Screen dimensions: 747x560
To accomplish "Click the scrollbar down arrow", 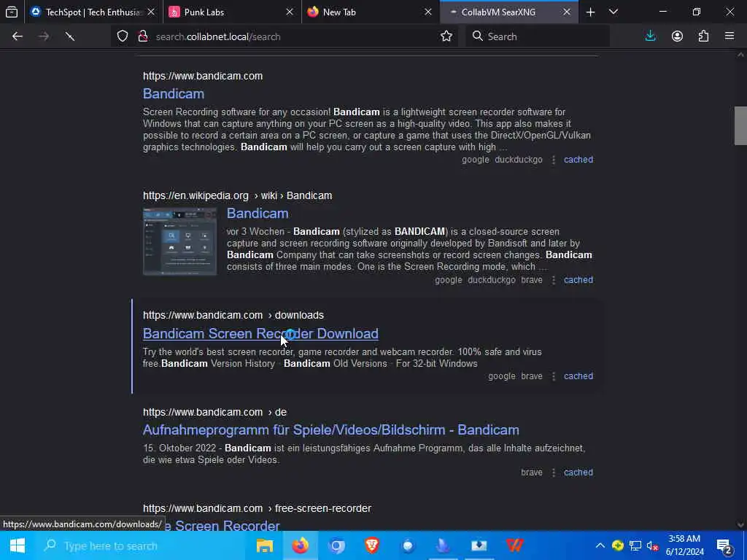I will (x=740, y=525).
